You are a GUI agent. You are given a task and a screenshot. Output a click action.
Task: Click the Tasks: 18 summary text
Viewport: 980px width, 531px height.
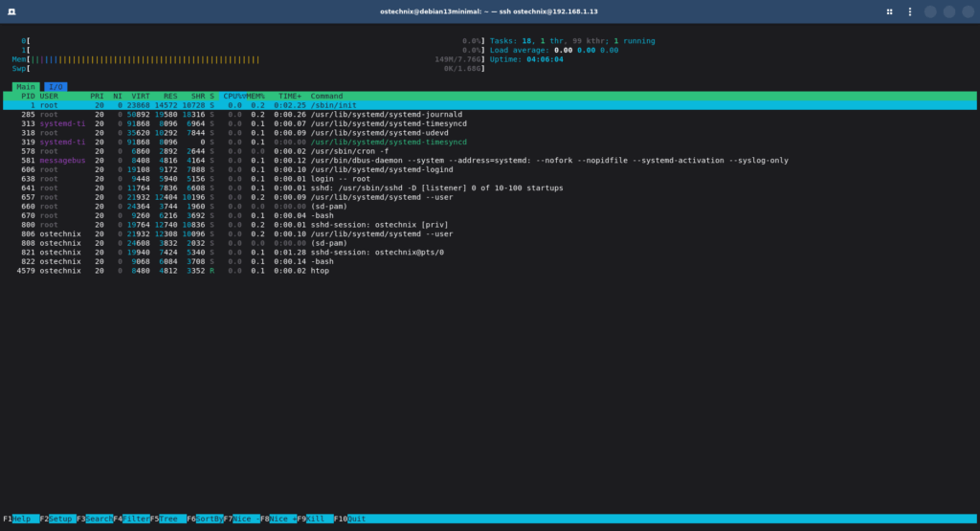572,41
